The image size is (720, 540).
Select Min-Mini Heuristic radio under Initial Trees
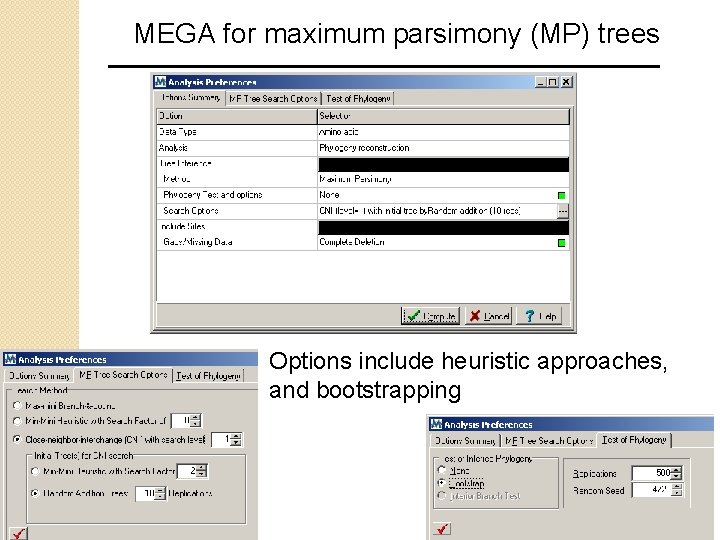35,471
